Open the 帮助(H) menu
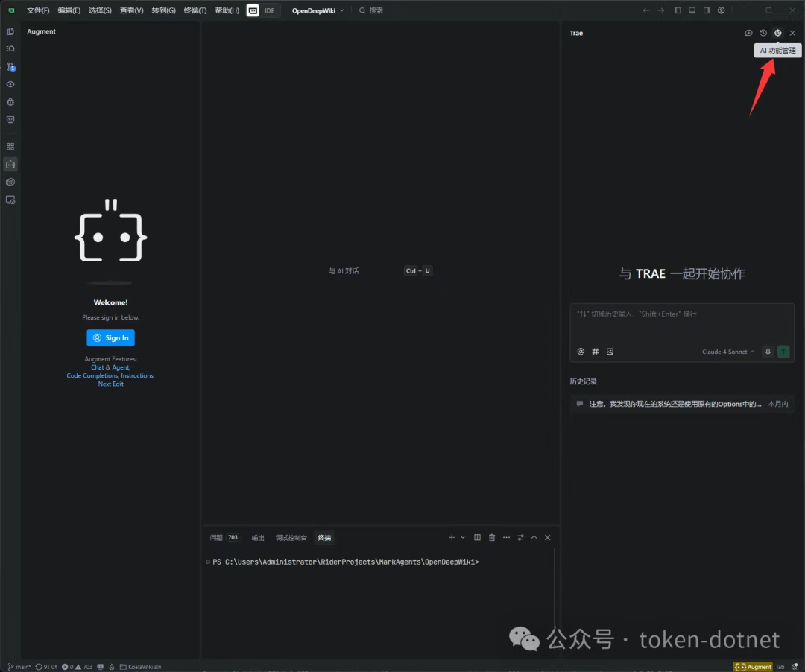This screenshot has width=805, height=672. tap(227, 10)
